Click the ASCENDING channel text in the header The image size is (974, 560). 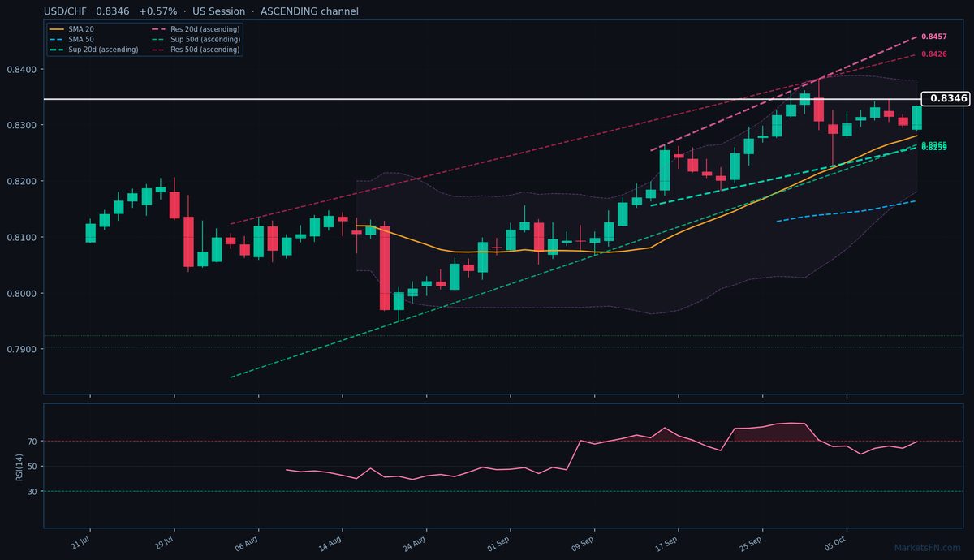tap(309, 11)
